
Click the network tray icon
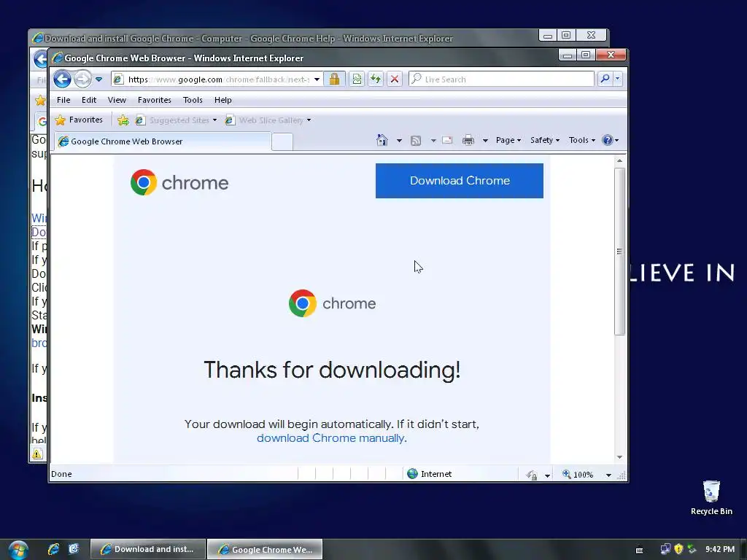point(665,549)
